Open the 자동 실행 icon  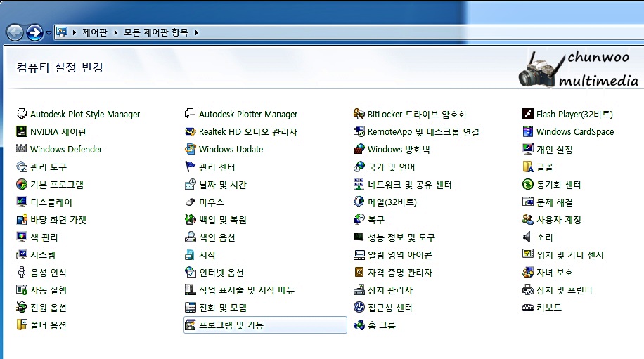pyautogui.click(x=21, y=289)
